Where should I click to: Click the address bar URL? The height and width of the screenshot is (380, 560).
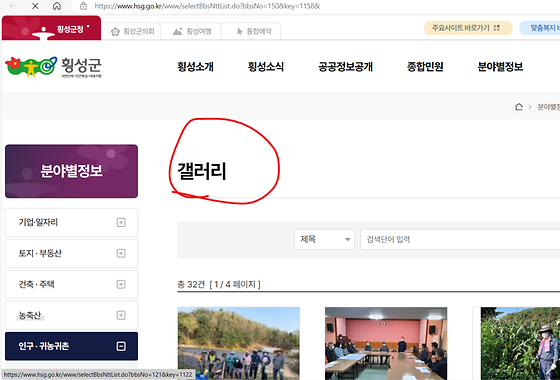(x=207, y=6)
